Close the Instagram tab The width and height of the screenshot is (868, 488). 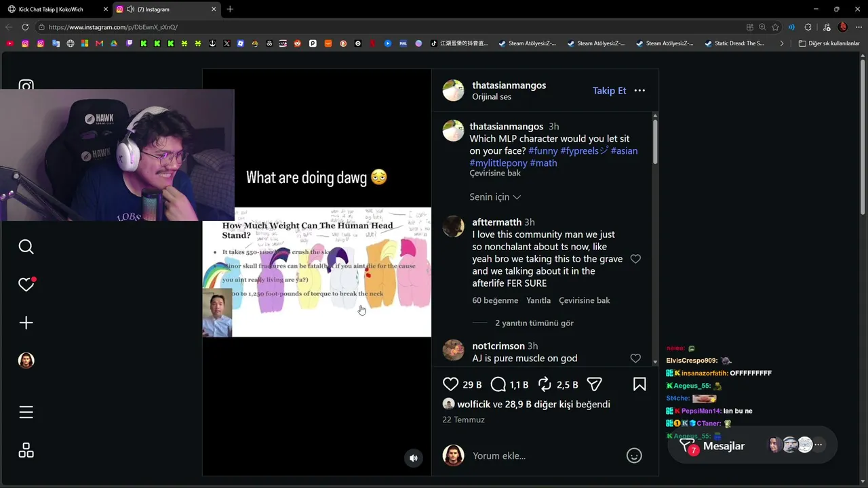click(x=214, y=9)
